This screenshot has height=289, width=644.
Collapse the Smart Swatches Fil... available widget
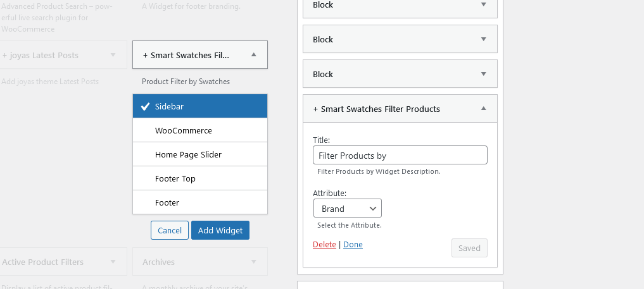[254, 55]
